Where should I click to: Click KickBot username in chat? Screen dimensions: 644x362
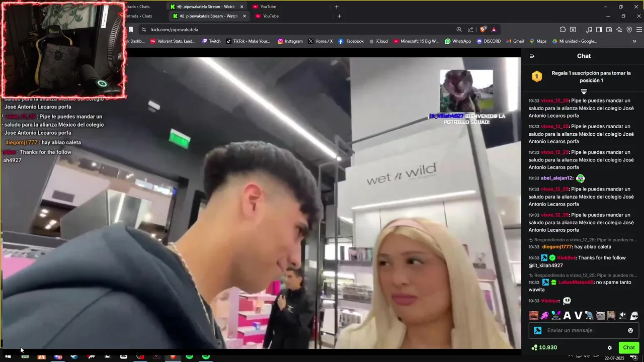coord(566,258)
